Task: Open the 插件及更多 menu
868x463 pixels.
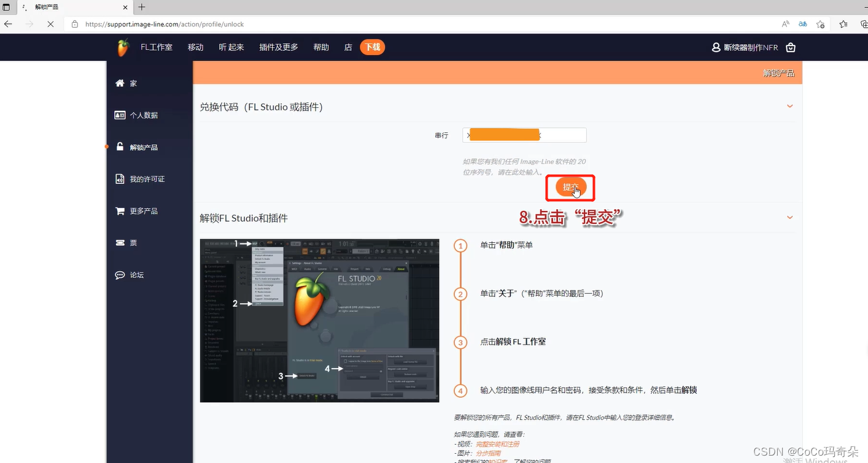Action: point(279,47)
